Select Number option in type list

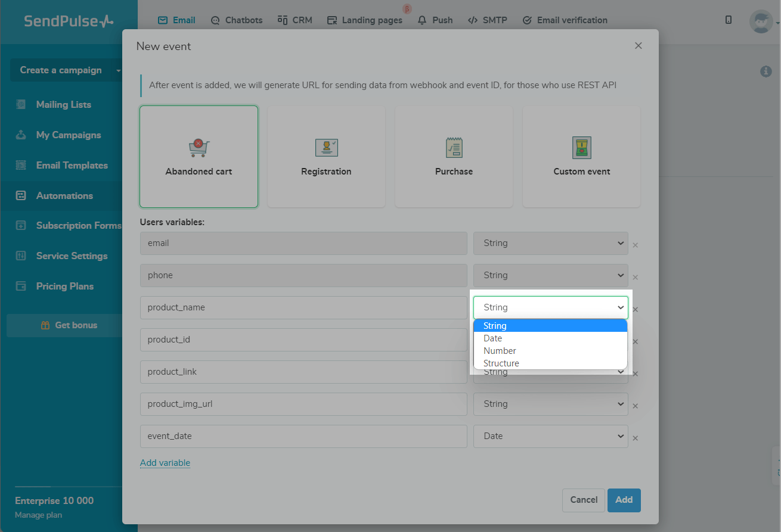[500, 351]
